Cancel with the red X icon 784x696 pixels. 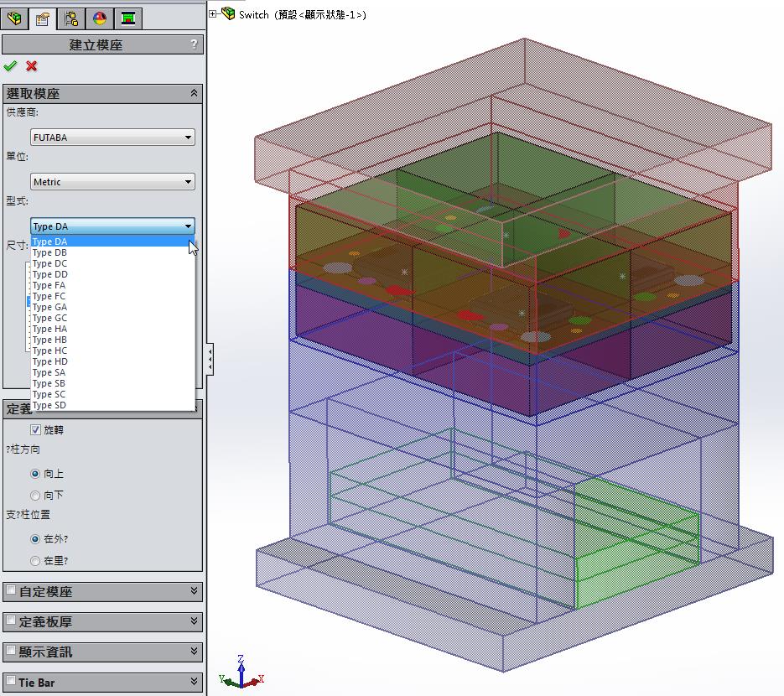pyautogui.click(x=32, y=66)
